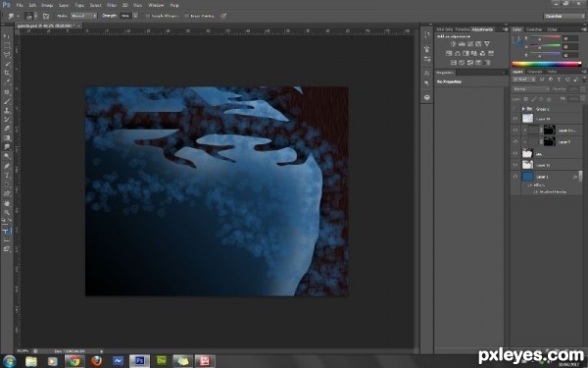
Task: Hide the lower masked adjustment layer
Action: pyautogui.click(x=514, y=142)
